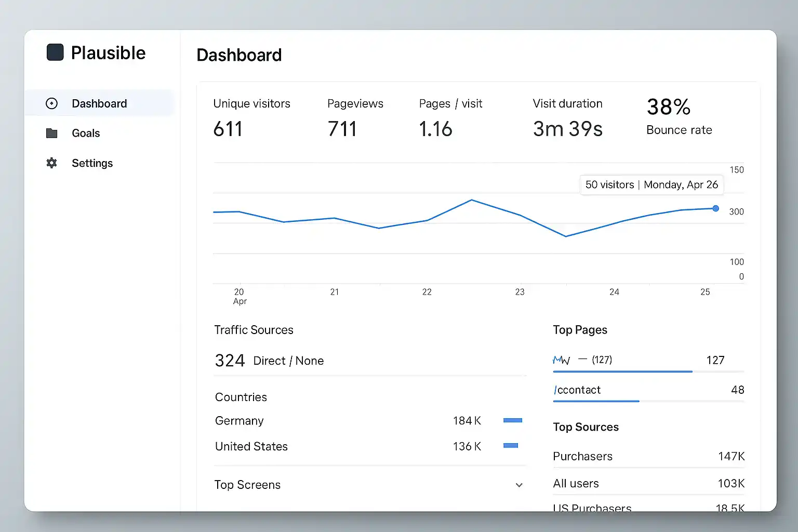Click the Purchasers source row

point(582,456)
